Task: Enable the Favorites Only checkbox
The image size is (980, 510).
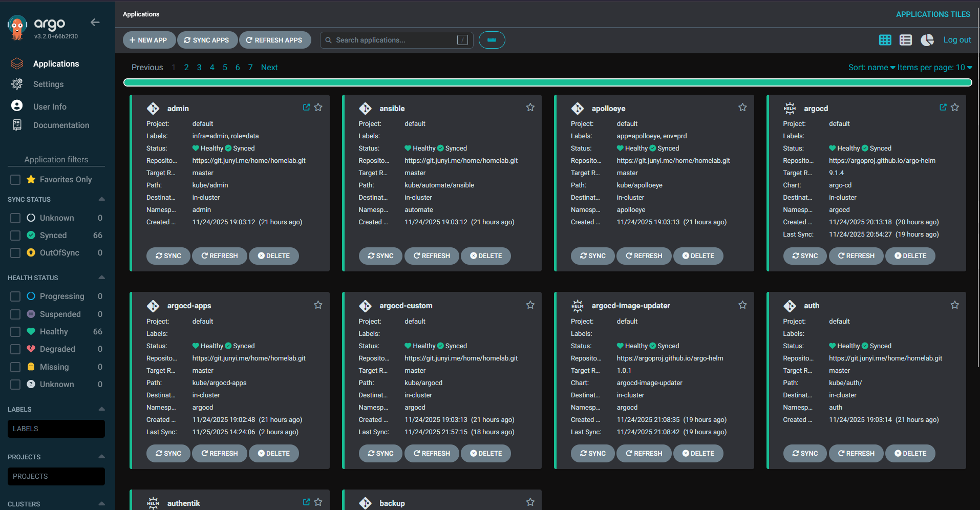Action: pyautogui.click(x=15, y=180)
